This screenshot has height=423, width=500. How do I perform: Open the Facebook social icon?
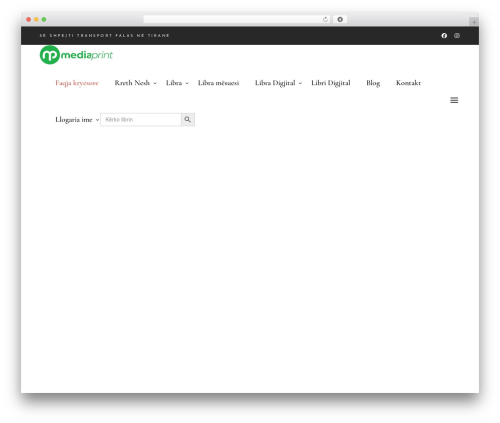click(444, 35)
